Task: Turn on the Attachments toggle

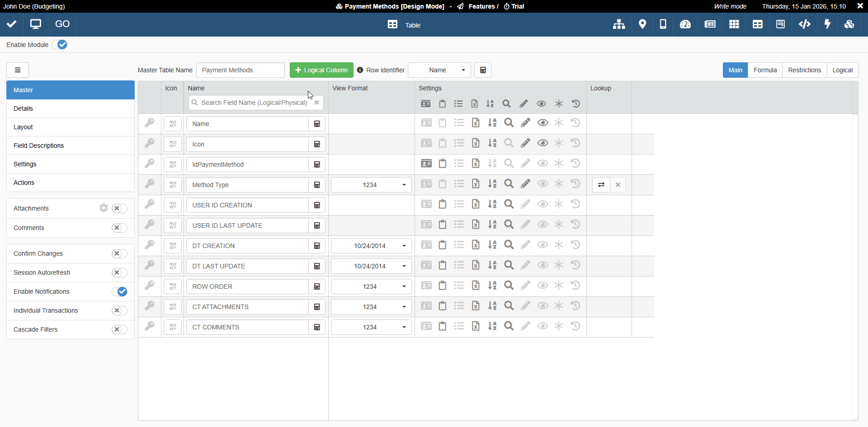Action: (119, 208)
